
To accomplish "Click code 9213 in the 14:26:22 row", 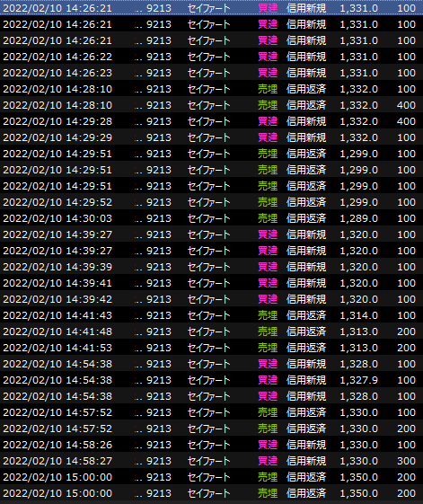I will click(159, 57).
